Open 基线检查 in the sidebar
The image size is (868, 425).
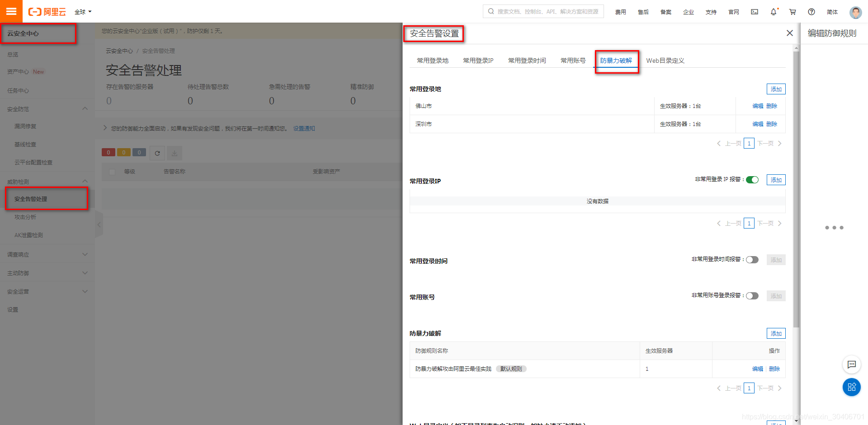(25, 145)
